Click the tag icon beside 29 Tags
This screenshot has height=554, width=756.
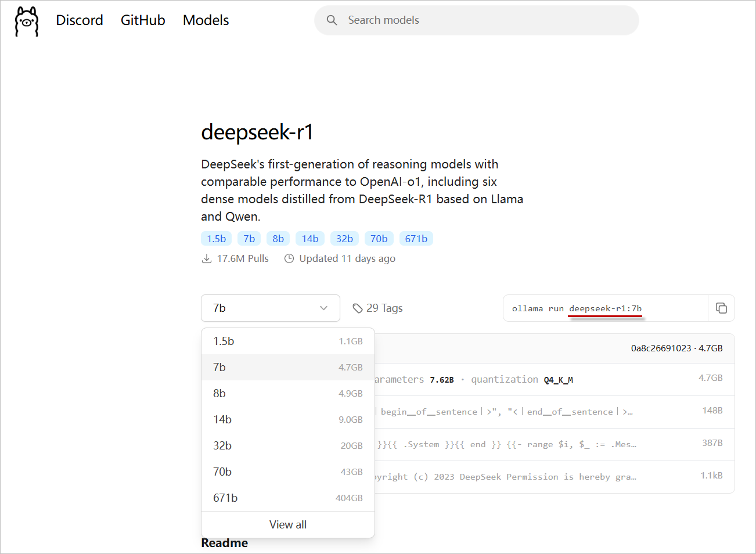pyautogui.click(x=358, y=308)
